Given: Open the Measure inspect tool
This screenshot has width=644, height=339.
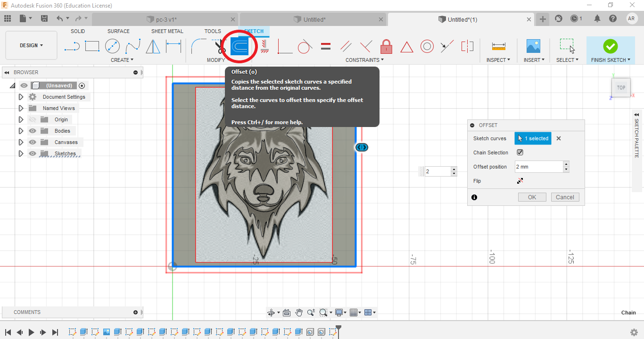Looking at the screenshot, I should click(498, 46).
